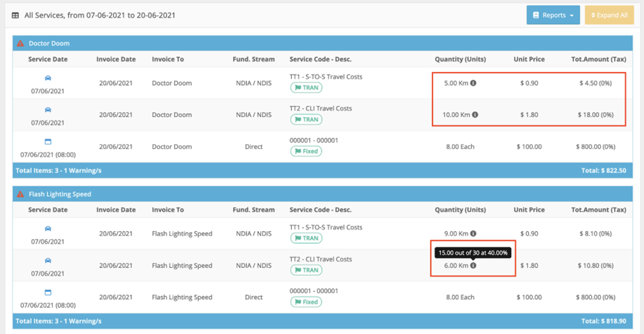644x334 pixels.
Task: Click Invoice Date column header in Doctor Doom table
Action: [116, 59]
